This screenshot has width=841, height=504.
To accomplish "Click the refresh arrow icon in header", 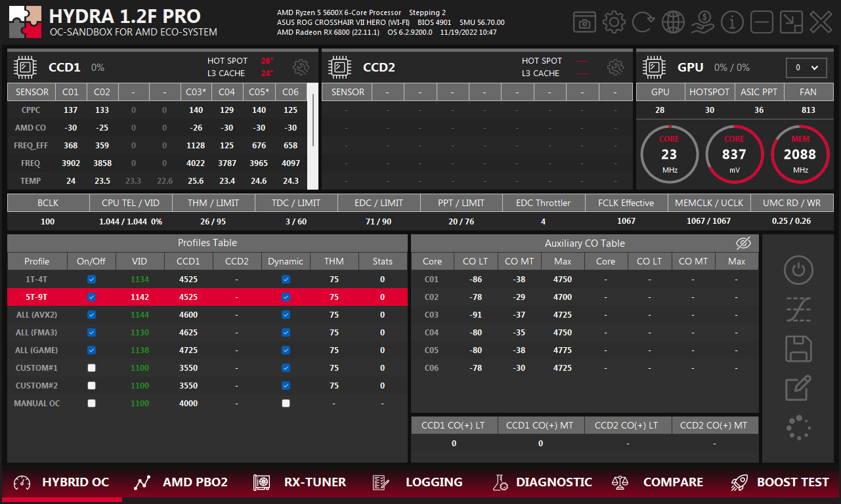I will point(643,22).
